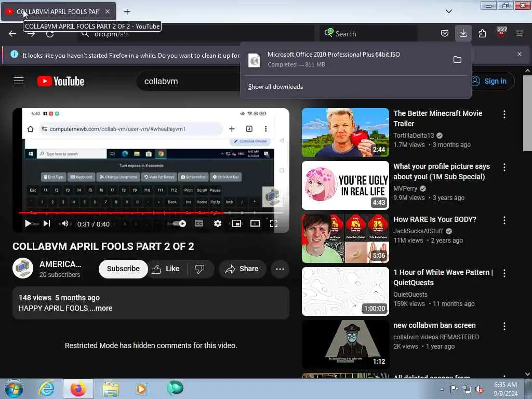Open the Windows Start orb
The width and height of the screenshot is (532, 399).
pos(14,389)
